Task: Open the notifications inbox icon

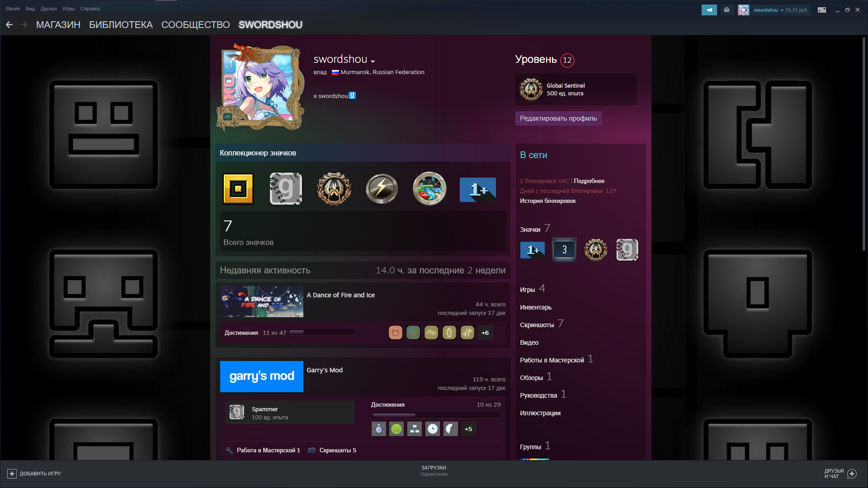Action: 726,9
